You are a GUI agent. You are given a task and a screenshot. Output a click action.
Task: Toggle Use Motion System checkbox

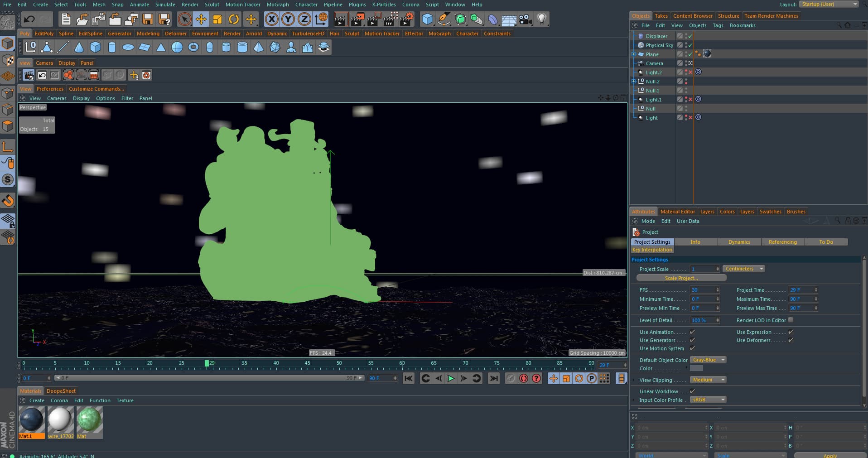pos(692,348)
